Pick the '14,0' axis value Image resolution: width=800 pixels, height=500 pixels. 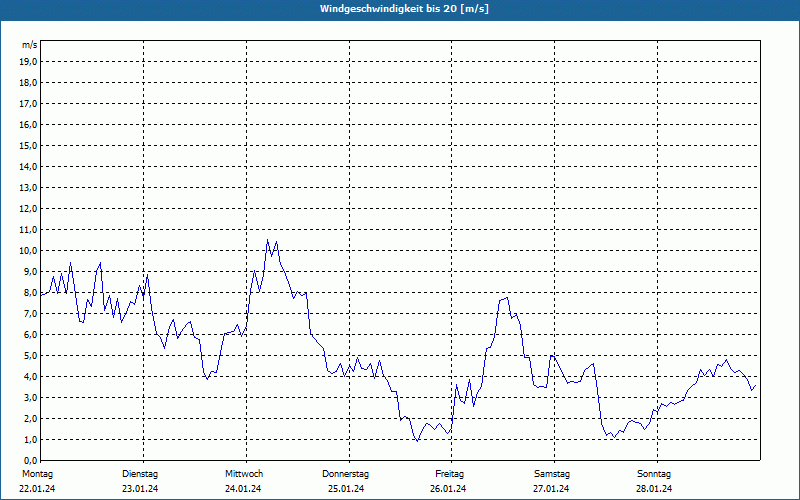tap(28, 167)
